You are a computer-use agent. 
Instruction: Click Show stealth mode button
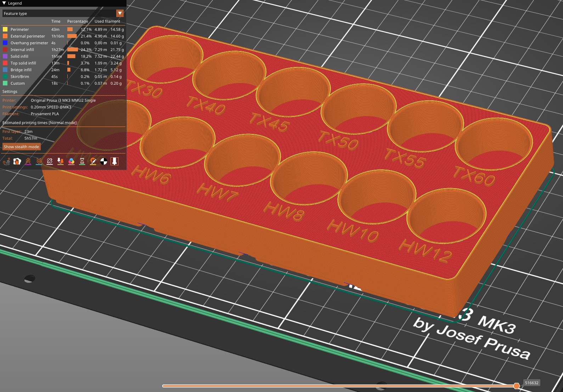pyautogui.click(x=22, y=147)
